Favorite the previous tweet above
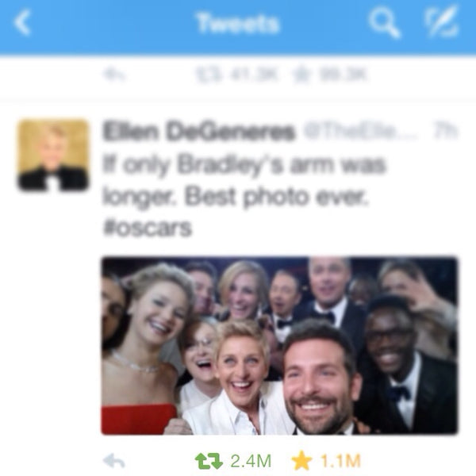The height and width of the screenshot is (476, 476). (x=301, y=75)
